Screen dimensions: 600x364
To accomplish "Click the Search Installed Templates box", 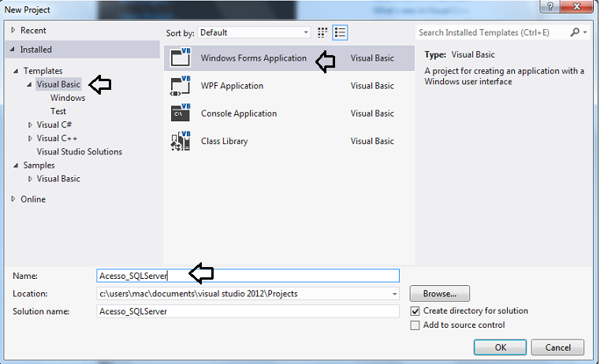I will click(492, 32).
